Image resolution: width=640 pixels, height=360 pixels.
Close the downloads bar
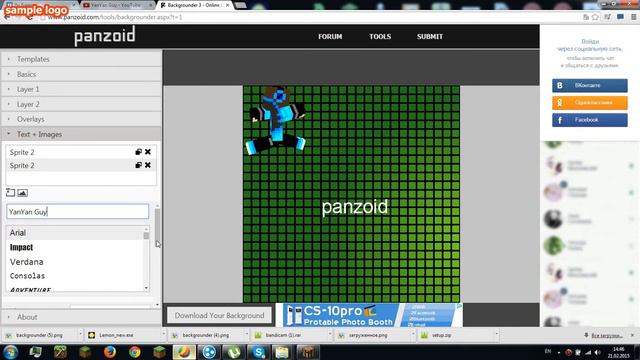click(633, 335)
